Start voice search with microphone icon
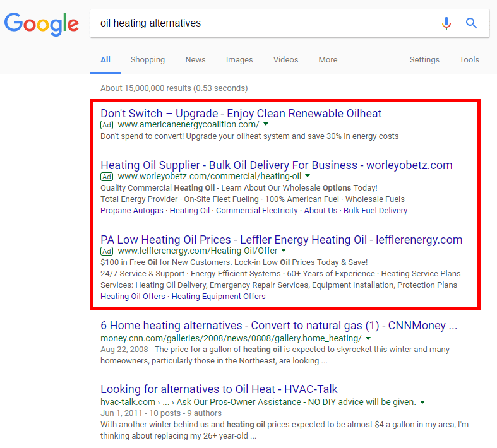497x448 pixels. coord(446,23)
